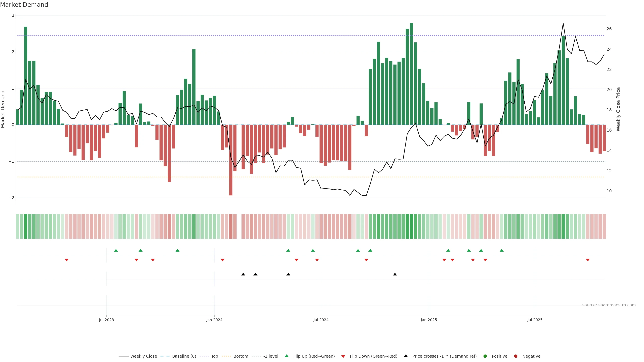Click the Market Demand chart title

[24, 5]
